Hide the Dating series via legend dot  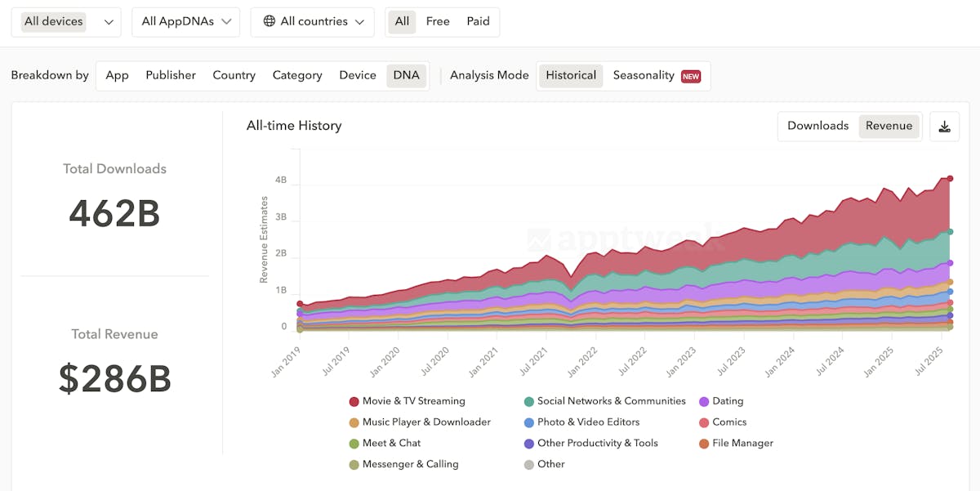(704, 401)
